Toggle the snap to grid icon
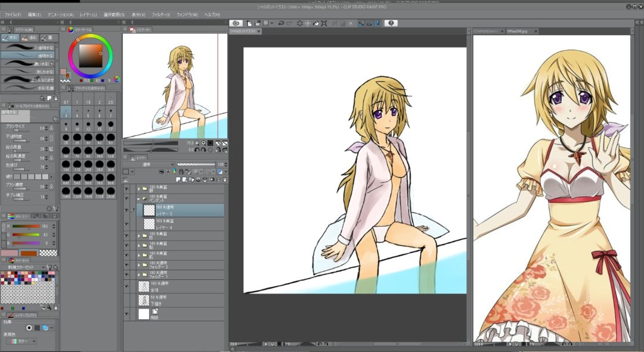This screenshot has height=352, width=644. tap(377, 23)
